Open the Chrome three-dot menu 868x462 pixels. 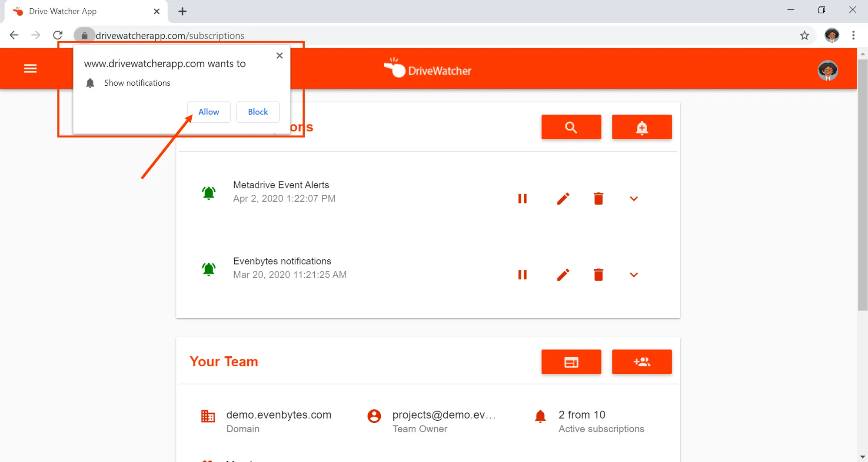click(x=853, y=35)
